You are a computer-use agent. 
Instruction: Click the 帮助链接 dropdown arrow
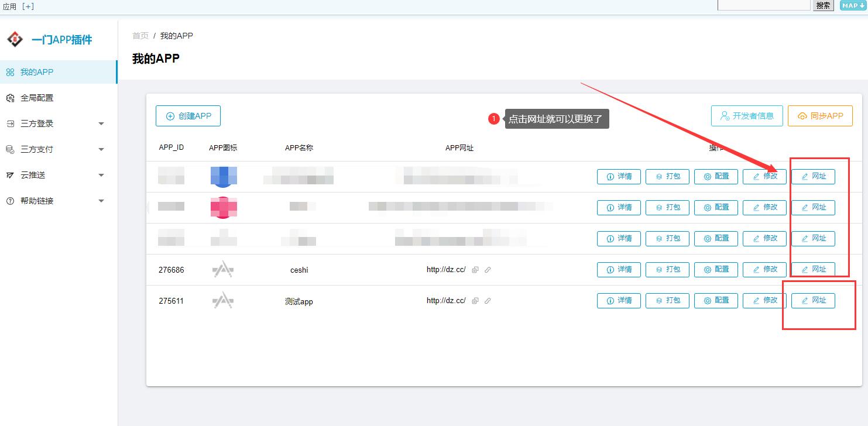(101, 201)
